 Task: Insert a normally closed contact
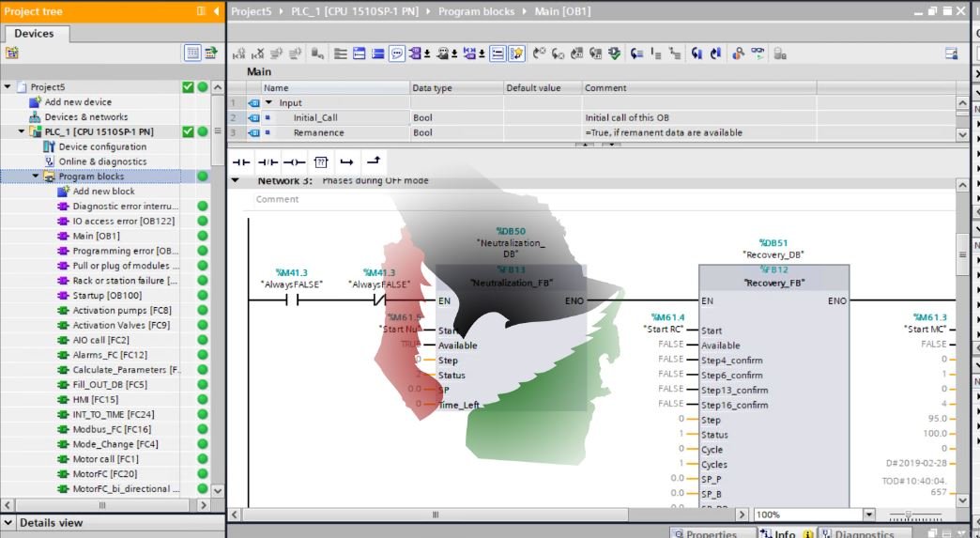coord(268,161)
